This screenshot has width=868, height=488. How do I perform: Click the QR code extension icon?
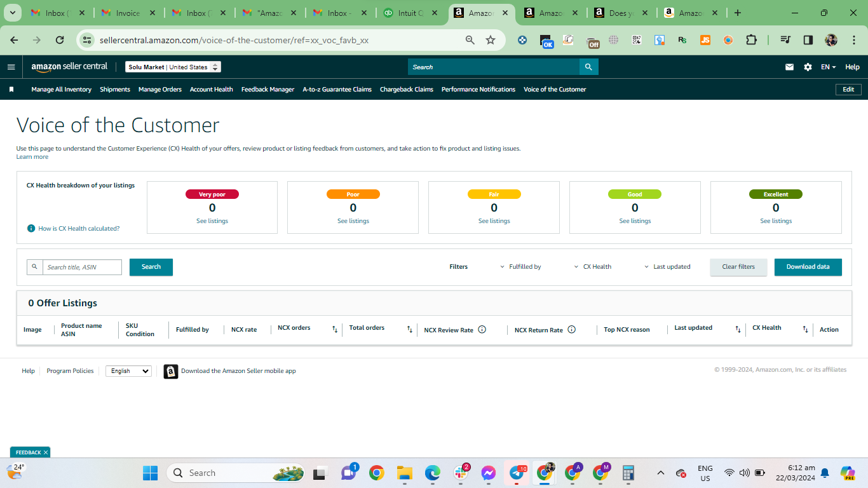636,40
